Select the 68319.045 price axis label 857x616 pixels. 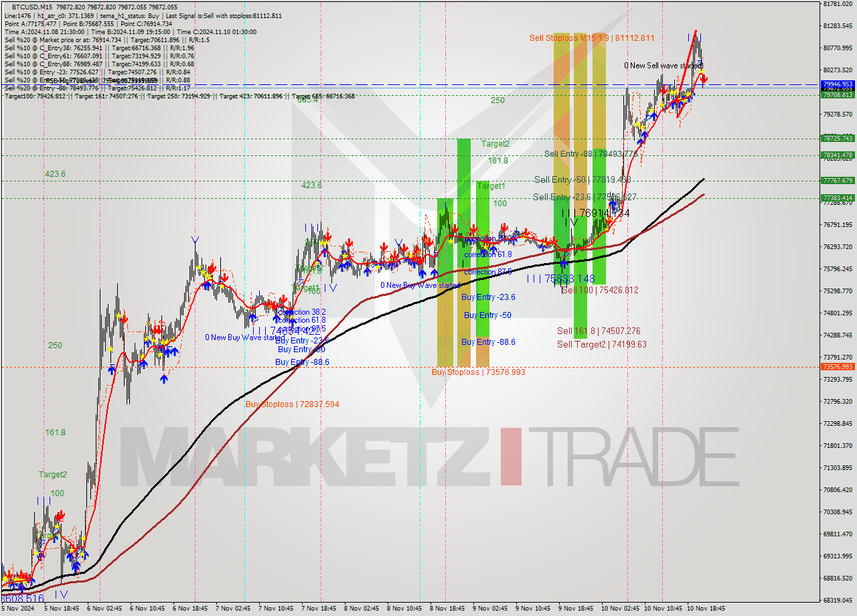838,601
